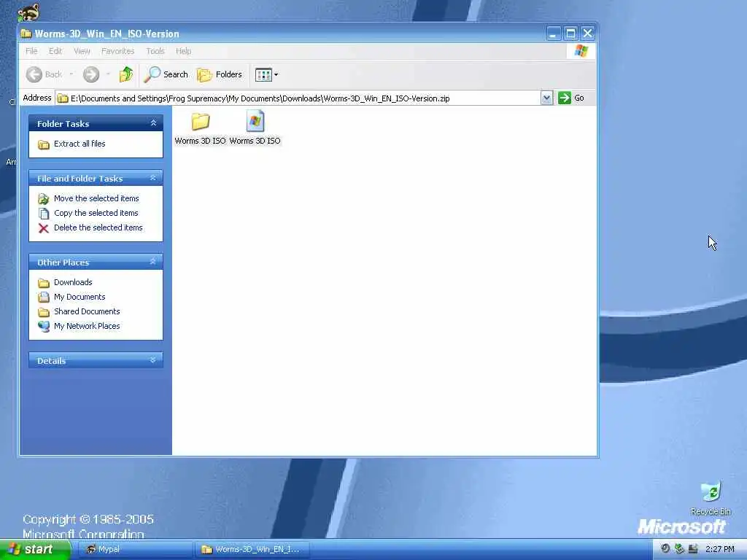Click inside the Address path field
This screenshot has width=747, height=560.
coord(298,98)
